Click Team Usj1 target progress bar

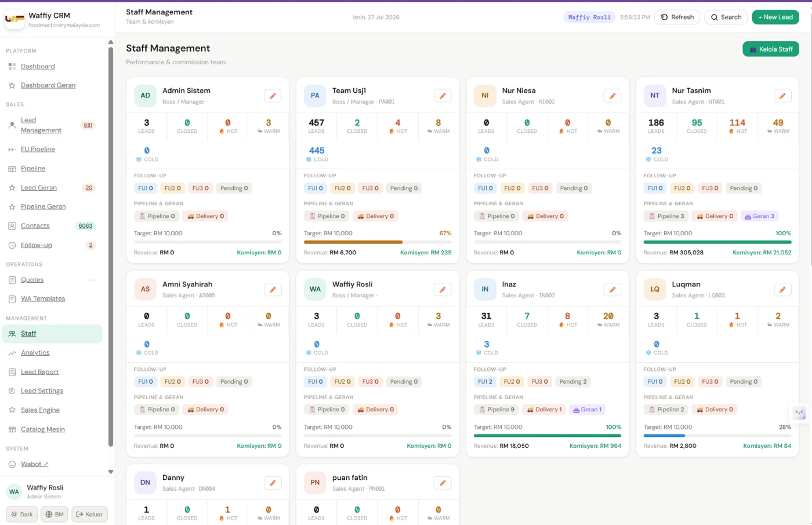tap(378, 242)
